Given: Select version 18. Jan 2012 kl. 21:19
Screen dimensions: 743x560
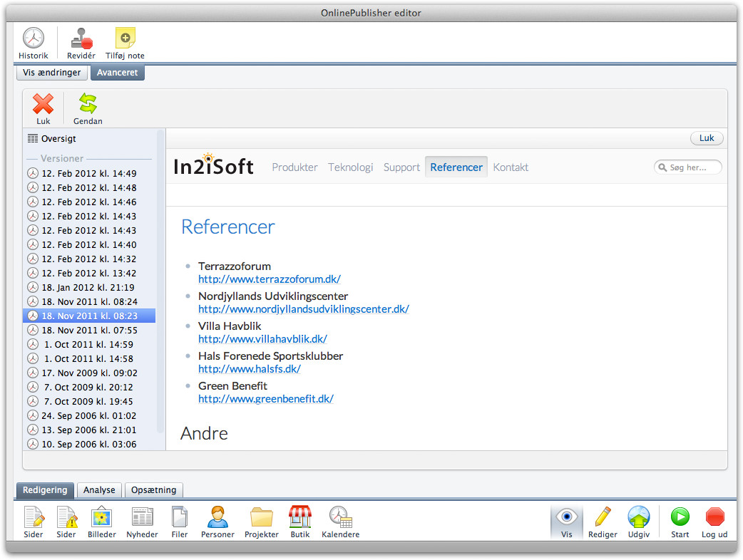Looking at the screenshot, I should pos(88,287).
